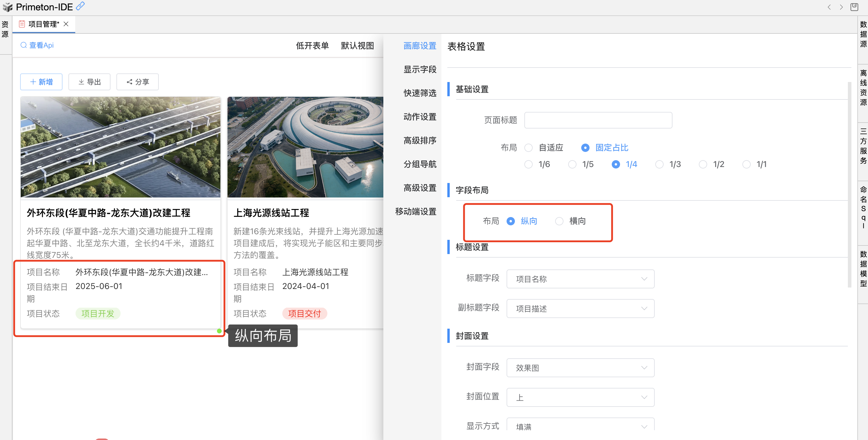Screen dimensions: 868x440
Task: Choose 横向 field layout radio button
Action: point(559,221)
